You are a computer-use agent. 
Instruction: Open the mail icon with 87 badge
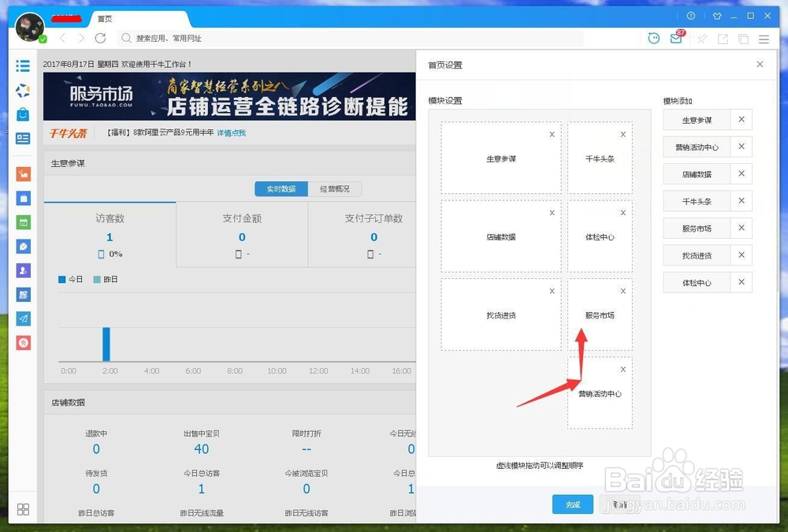click(x=676, y=38)
